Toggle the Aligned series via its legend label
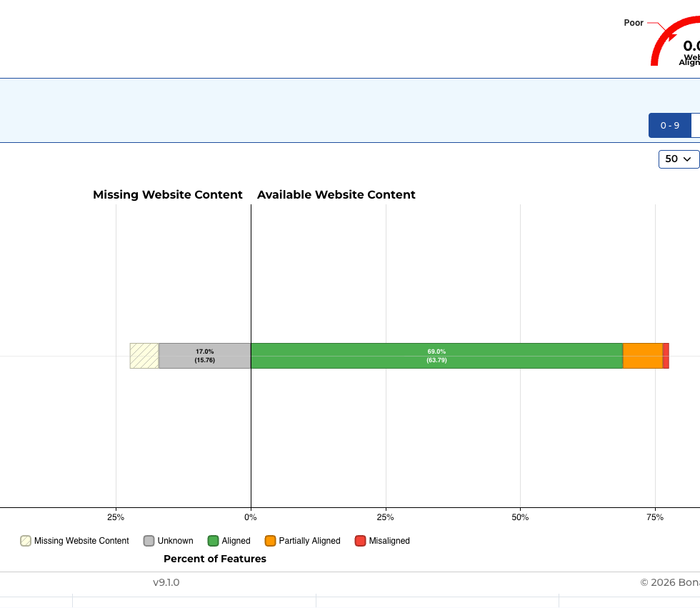Image resolution: width=700 pixels, height=608 pixels. pos(236,541)
